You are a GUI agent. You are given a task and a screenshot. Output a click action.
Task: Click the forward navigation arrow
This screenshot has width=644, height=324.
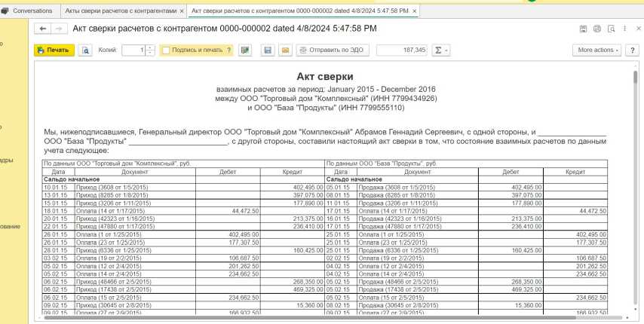click(x=59, y=29)
